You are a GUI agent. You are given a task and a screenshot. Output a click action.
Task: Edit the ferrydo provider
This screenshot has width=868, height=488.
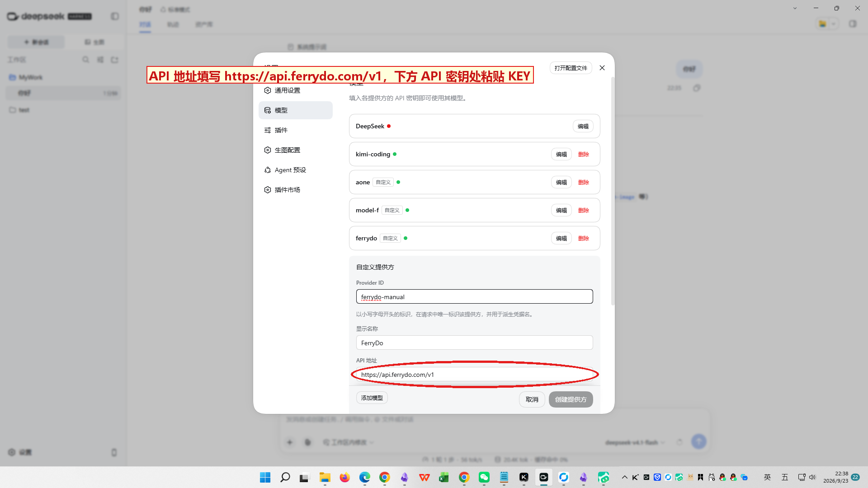(561, 238)
